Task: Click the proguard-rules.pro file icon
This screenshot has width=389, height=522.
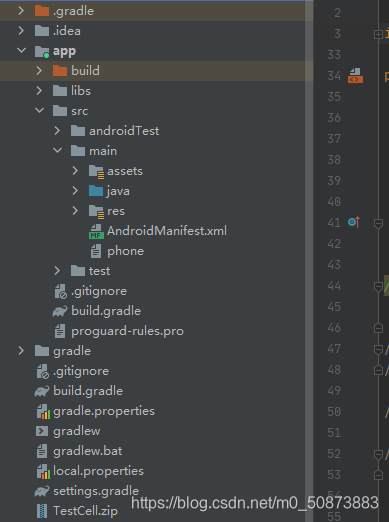Action: [x=60, y=331]
